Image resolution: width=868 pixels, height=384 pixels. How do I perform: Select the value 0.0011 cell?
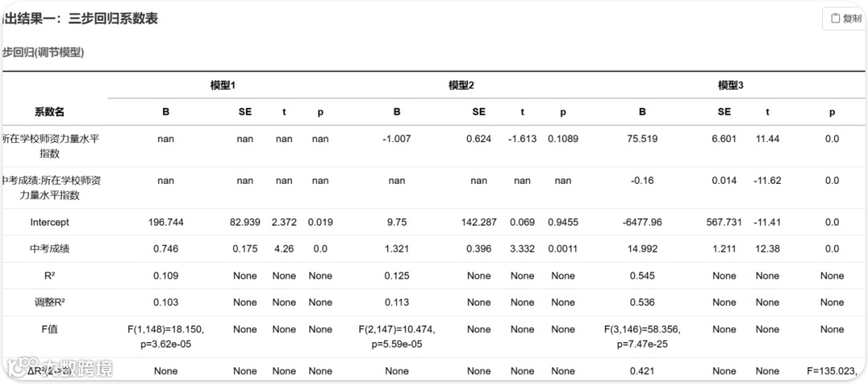tap(563, 249)
